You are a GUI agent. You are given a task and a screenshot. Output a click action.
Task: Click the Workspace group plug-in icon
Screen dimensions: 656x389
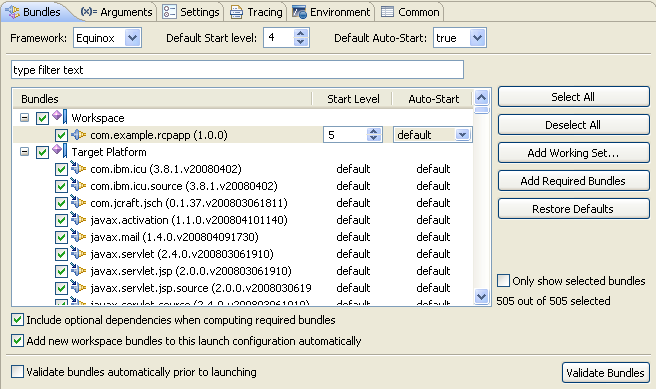(59, 117)
